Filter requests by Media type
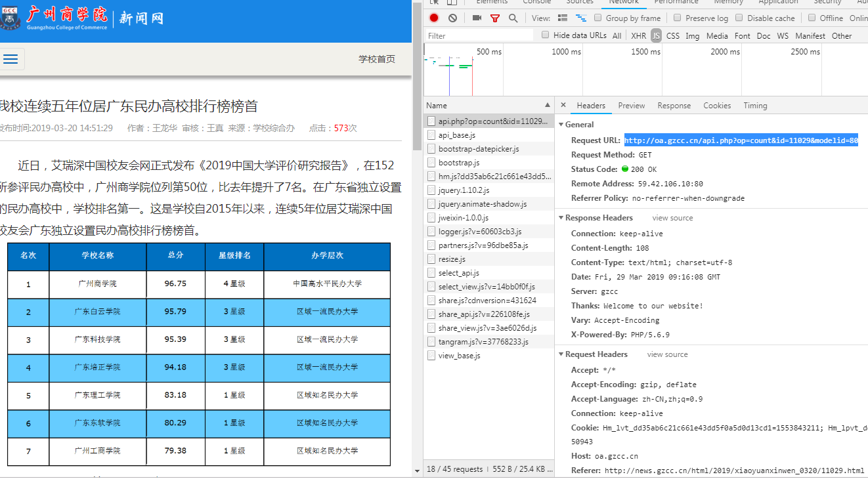 click(717, 36)
